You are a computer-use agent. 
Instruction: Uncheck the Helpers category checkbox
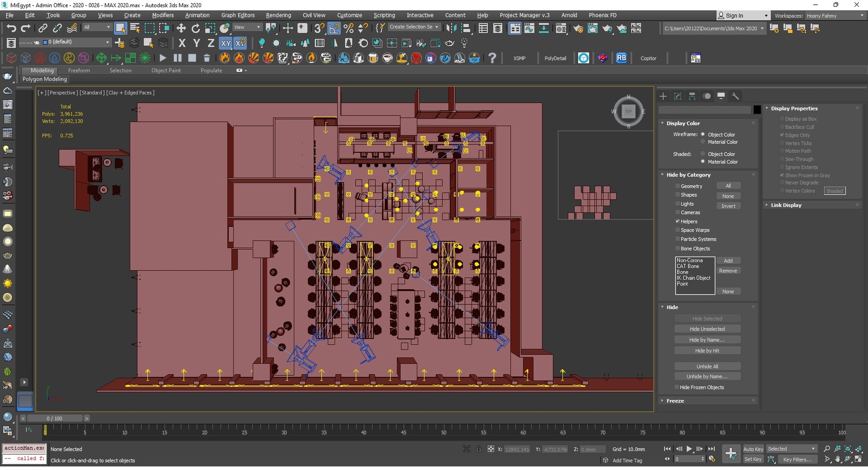[678, 221]
